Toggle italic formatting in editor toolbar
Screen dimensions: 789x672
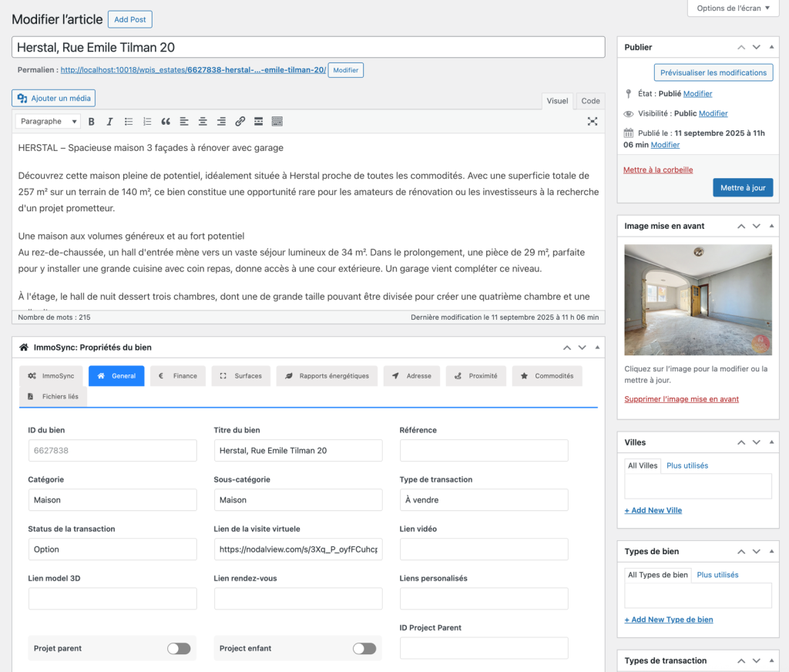109,121
